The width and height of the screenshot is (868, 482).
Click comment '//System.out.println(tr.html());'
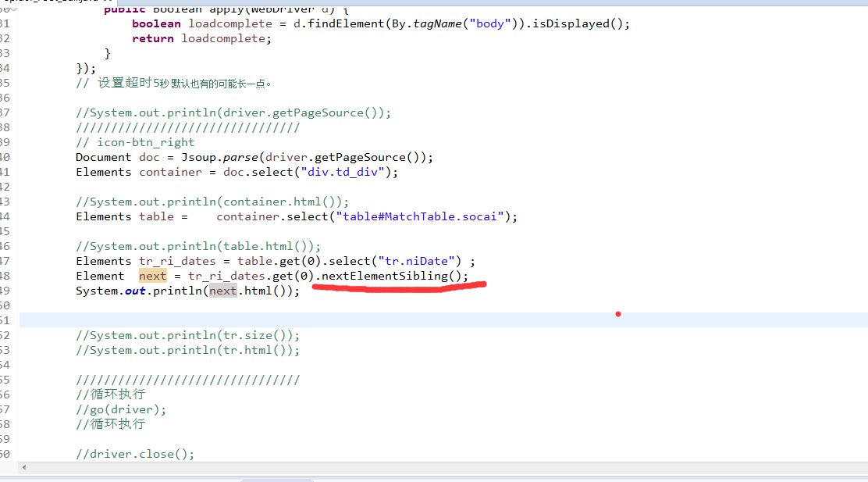[x=187, y=350]
